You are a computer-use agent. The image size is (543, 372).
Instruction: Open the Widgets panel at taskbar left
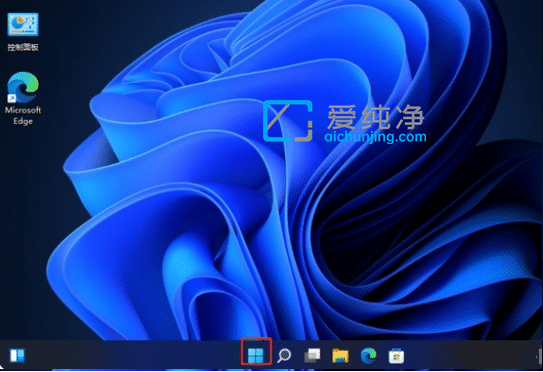tap(17, 355)
